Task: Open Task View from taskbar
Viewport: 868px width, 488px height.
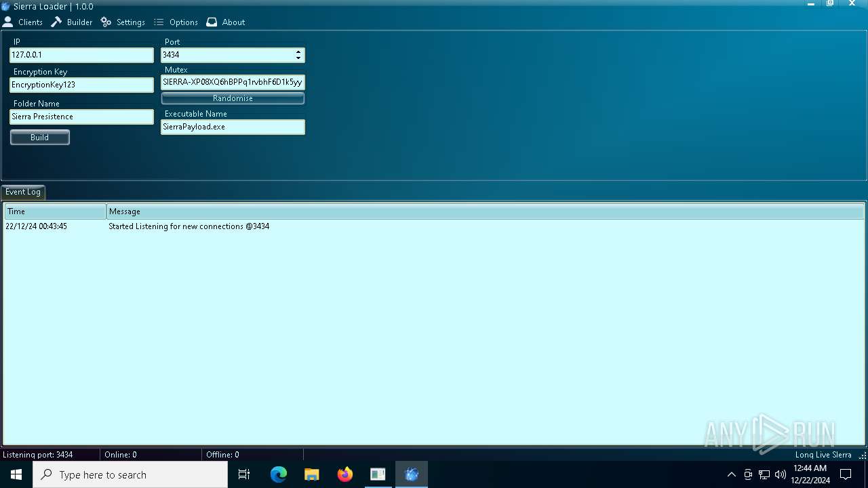Action: [x=244, y=474]
